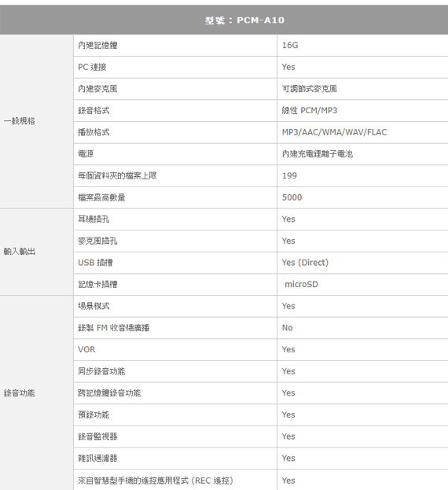Click the 場景模式 label

pyautogui.click(x=94, y=306)
